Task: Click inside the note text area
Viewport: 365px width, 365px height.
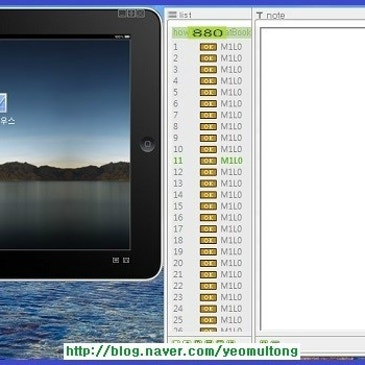Action: pyautogui.click(x=312, y=179)
